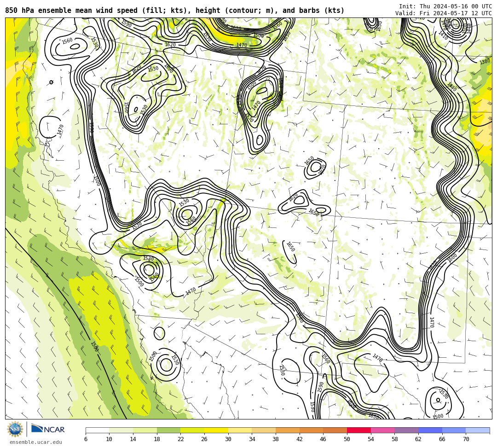This screenshot has width=497, height=448.
Task: Pick the pale yellow 30–34 kts segment
Action: pyautogui.click(x=240, y=430)
